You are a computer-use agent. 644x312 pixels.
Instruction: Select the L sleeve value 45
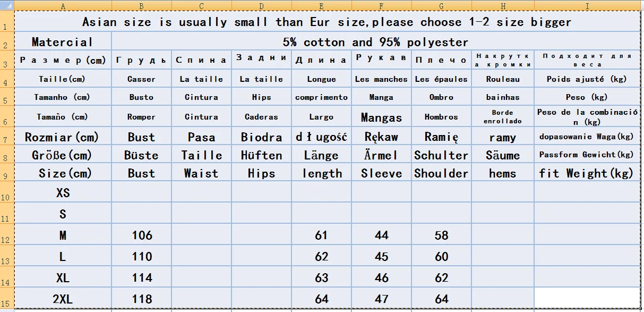click(x=381, y=256)
